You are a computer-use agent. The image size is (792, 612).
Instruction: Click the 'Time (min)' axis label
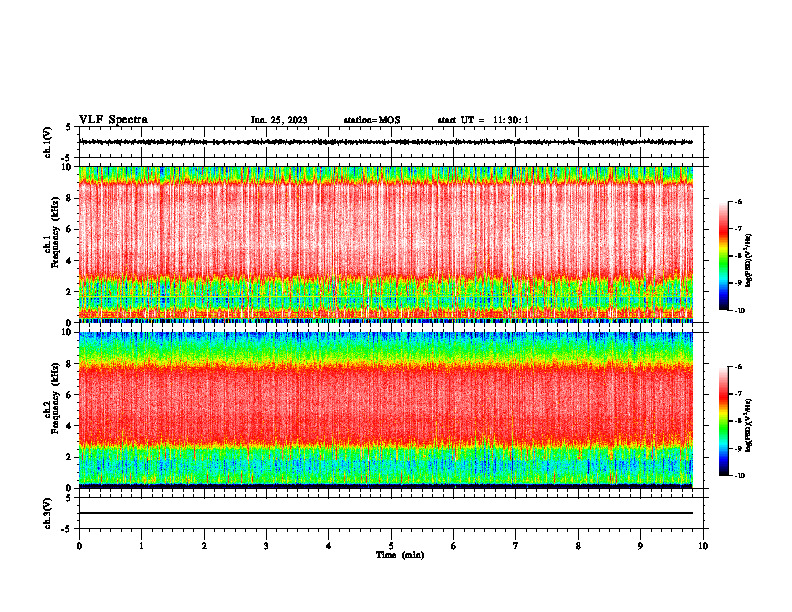point(400,555)
